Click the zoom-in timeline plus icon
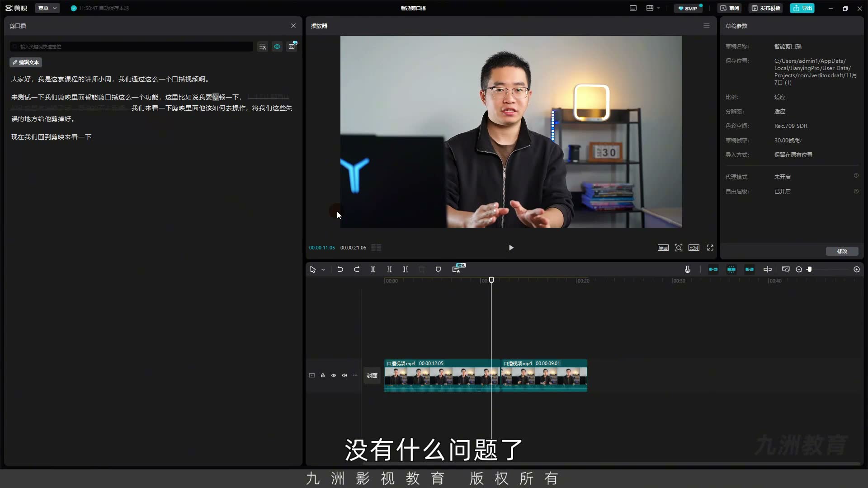This screenshot has width=868, height=488. [857, 269]
